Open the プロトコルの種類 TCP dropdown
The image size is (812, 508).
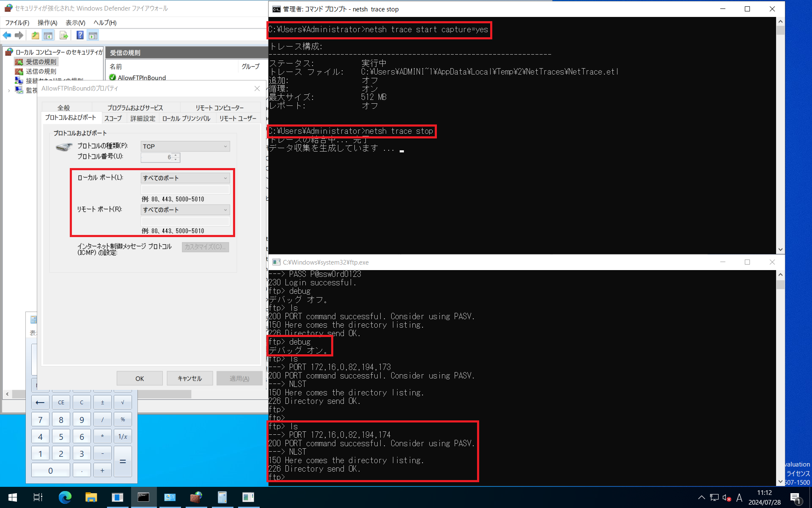(185, 146)
